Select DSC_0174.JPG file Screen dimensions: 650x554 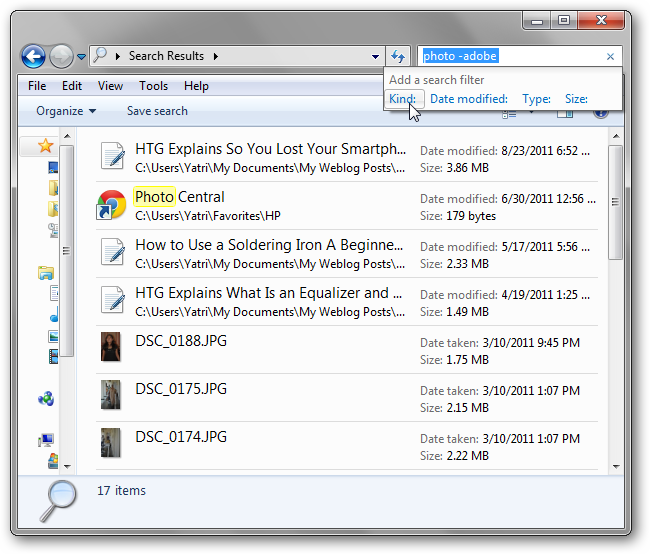click(347, 447)
